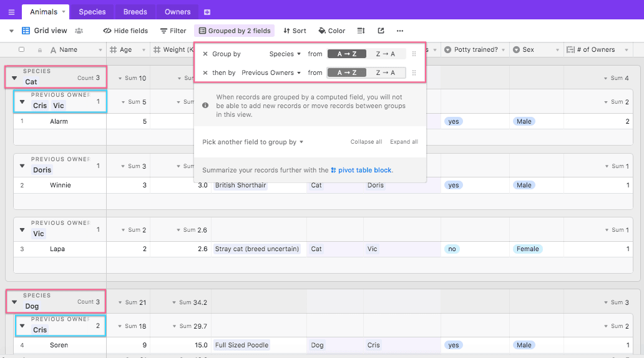The image size is (644, 358).
Task: Click the share view icon
Action: click(381, 31)
